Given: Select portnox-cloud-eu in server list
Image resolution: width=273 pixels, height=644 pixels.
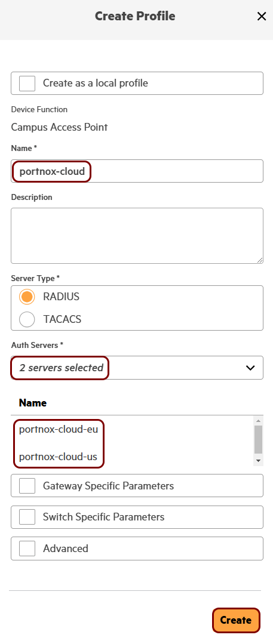Looking at the screenshot, I should (59, 430).
